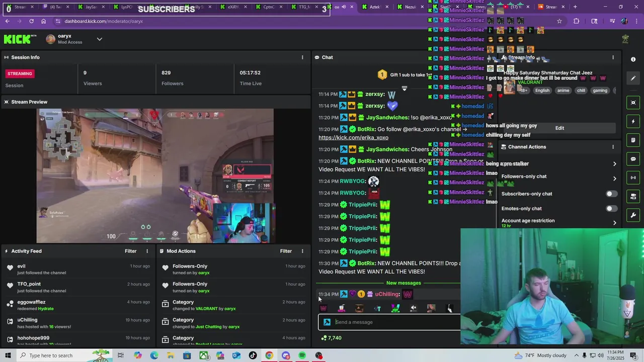Screen dimensions: 644x362
Task: Click user JaySandwiches in Cheers Johnson message
Action: click(387, 149)
